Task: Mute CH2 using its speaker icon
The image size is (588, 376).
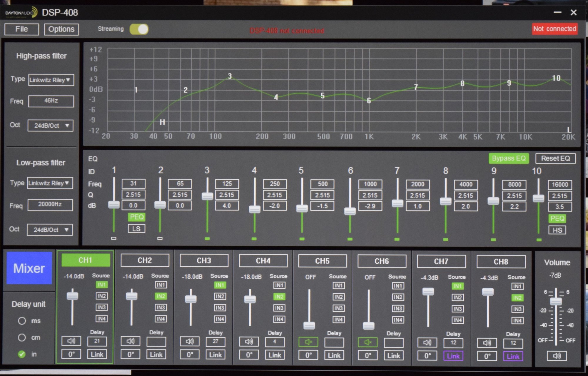Action: pyautogui.click(x=131, y=341)
